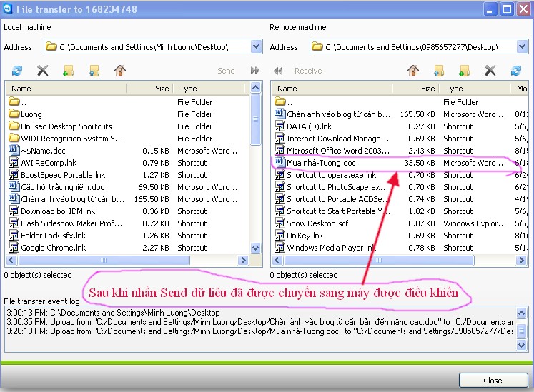534x392 pixels.
Task: Sort local list by Name column
Action: pyautogui.click(x=66, y=89)
